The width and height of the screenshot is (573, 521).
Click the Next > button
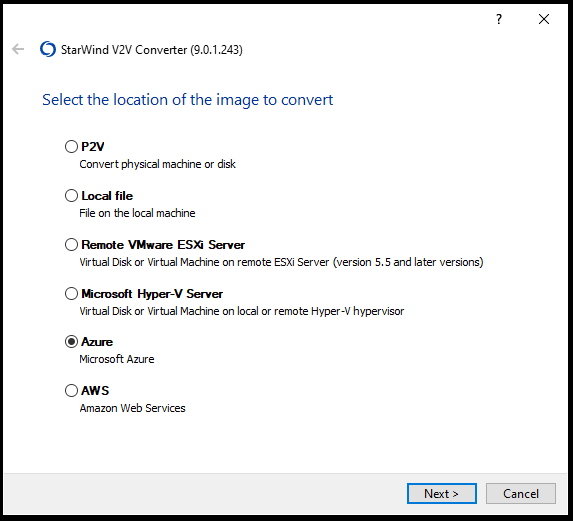point(441,494)
